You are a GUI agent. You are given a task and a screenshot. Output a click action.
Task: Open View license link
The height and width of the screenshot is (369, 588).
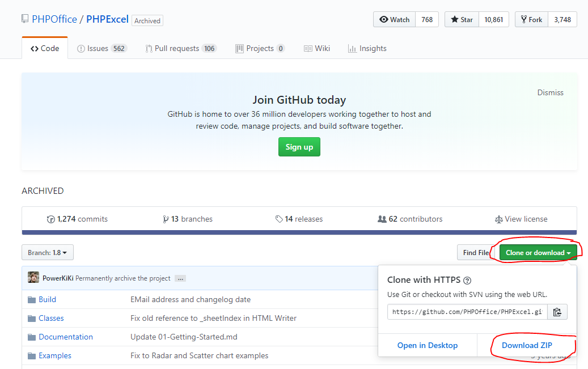tap(521, 219)
